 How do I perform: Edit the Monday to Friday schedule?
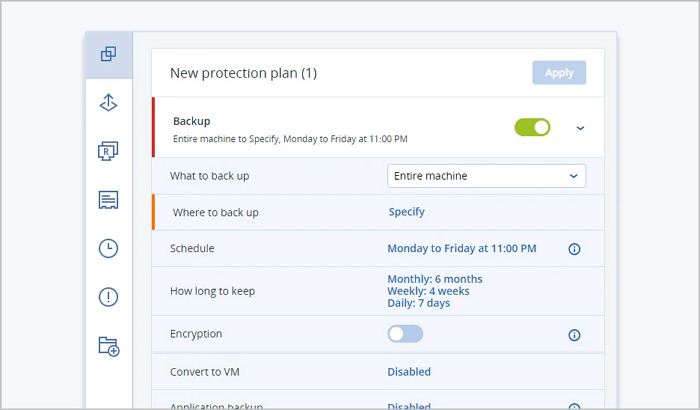461,248
